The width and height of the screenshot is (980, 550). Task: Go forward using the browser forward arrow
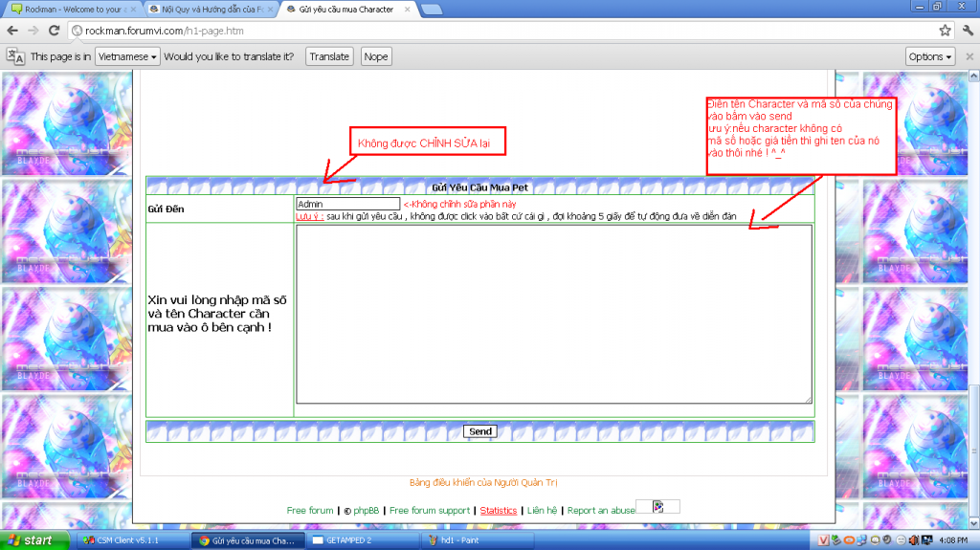(33, 31)
